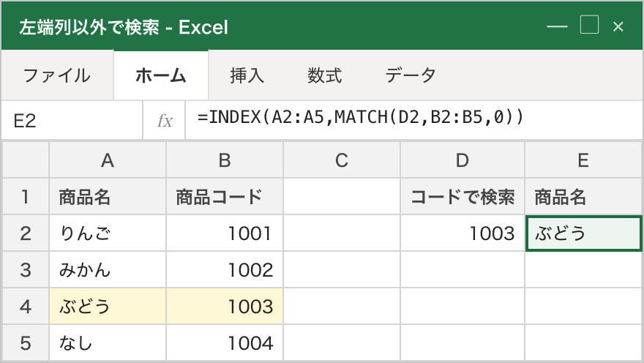The image size is (644, 363).
Task: Select cell E1 商品名
Action: pos(583,196)
